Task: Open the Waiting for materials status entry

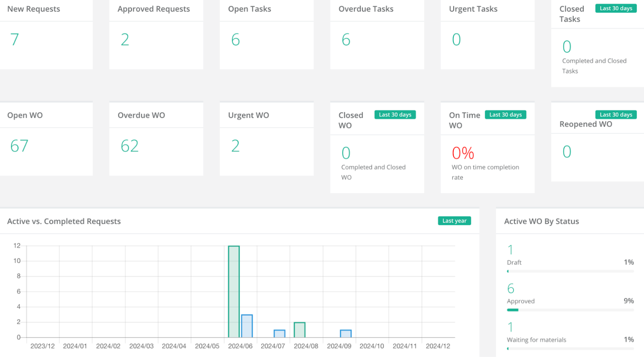Action: point(536,340)
